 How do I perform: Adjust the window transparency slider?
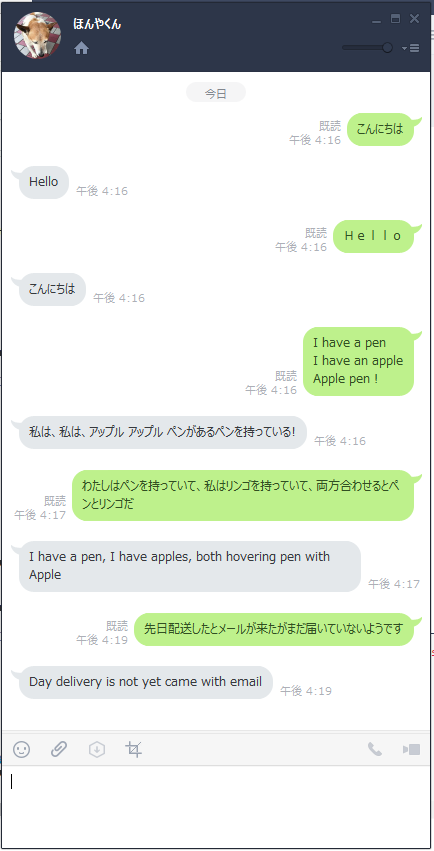click(368, 48)
